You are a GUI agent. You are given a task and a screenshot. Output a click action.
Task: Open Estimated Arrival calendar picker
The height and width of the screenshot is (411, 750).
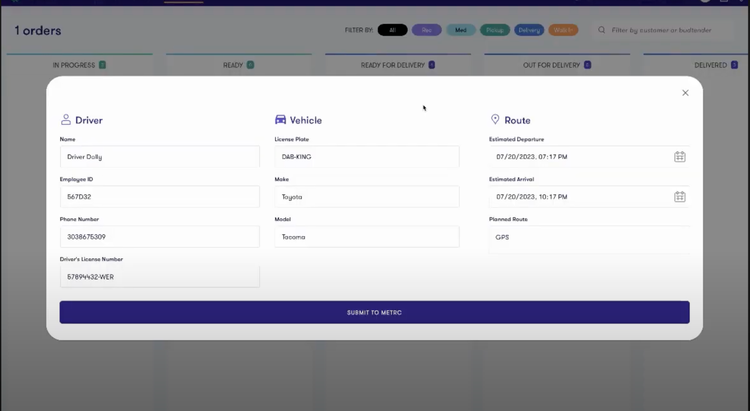pos(679,197)
